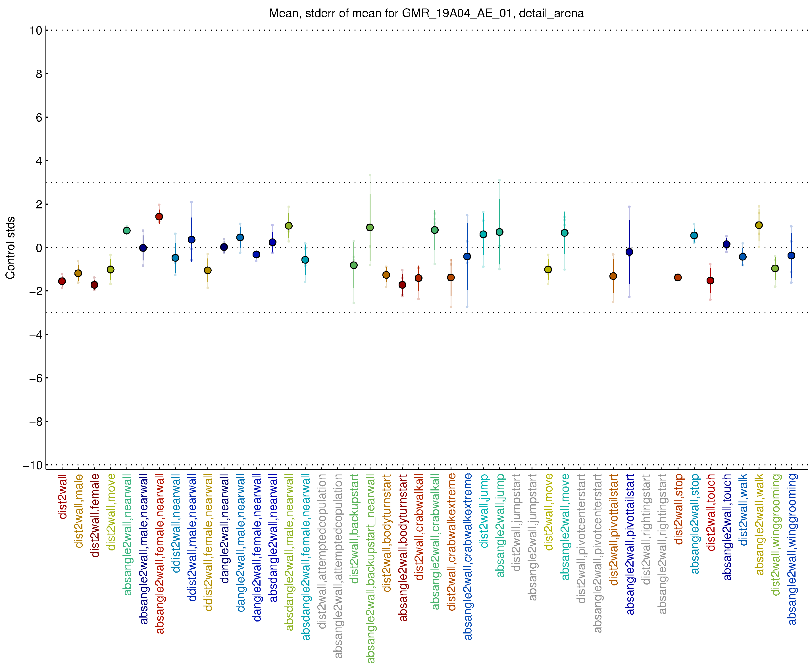Click the gray 'dist2wall,rightingstart' label
The width and height of the screenshot is (812, 667).
pos(646,529)
